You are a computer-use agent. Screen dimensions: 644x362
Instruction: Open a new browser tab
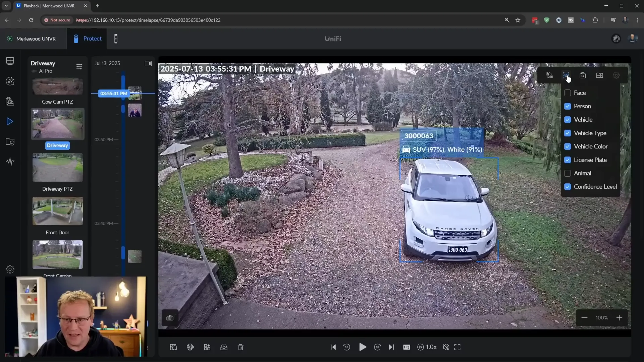point(98,6)
